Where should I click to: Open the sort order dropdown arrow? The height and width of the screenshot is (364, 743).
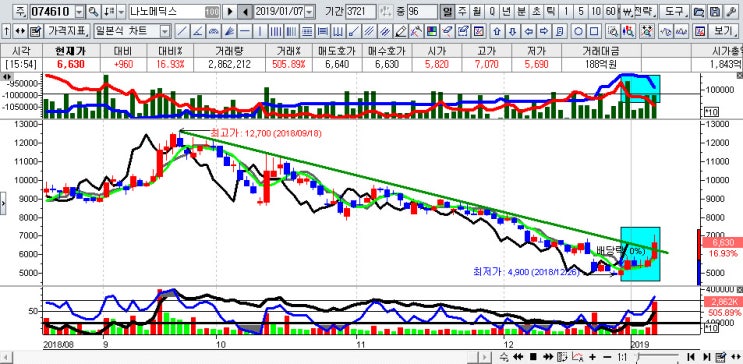[x=121, y=11]
